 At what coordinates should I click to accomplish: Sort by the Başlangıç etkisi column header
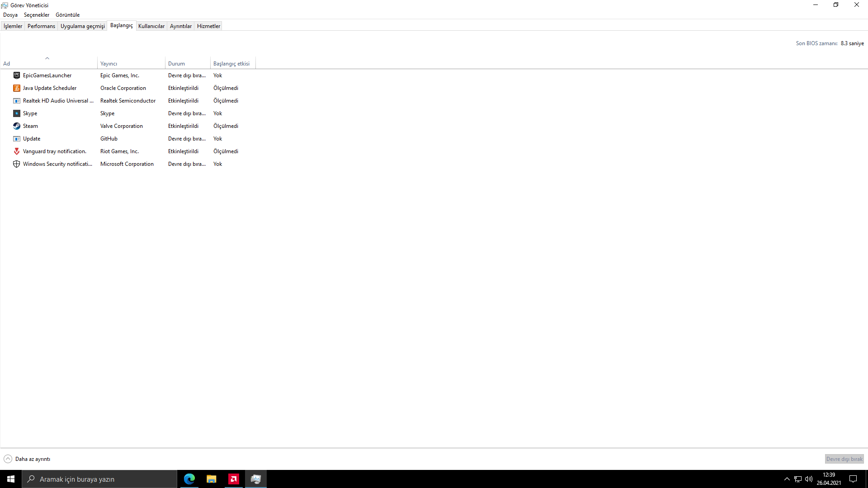231,64
